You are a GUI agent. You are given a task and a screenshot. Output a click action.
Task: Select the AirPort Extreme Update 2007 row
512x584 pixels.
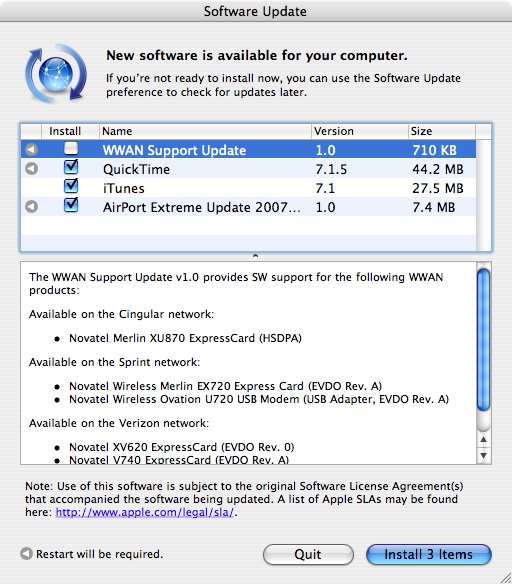point(248,207)
